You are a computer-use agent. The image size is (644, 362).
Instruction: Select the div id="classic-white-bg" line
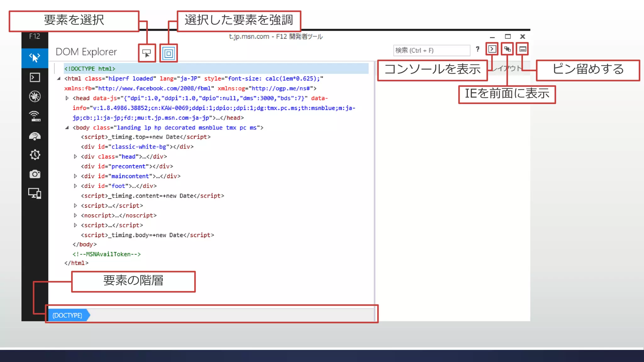pos(137,147)
